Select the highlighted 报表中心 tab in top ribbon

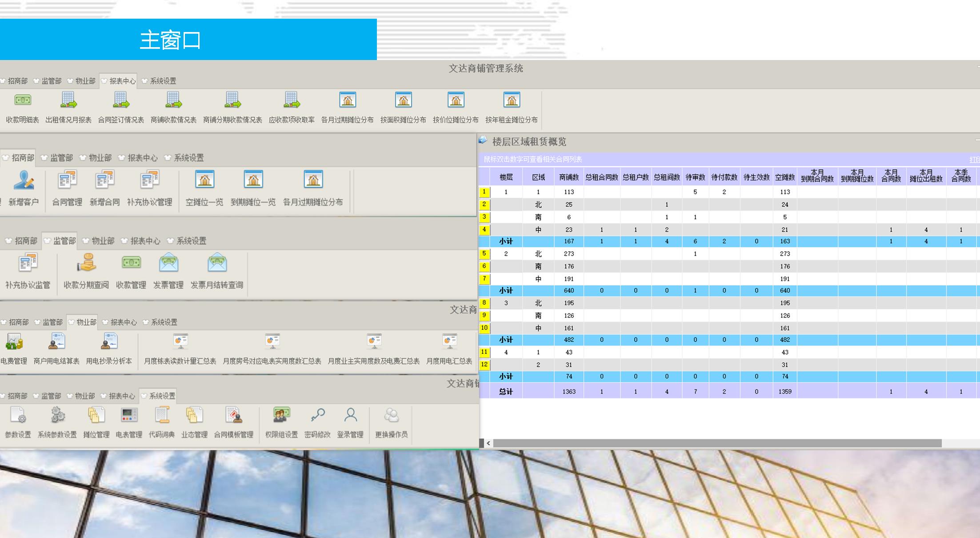119,81
